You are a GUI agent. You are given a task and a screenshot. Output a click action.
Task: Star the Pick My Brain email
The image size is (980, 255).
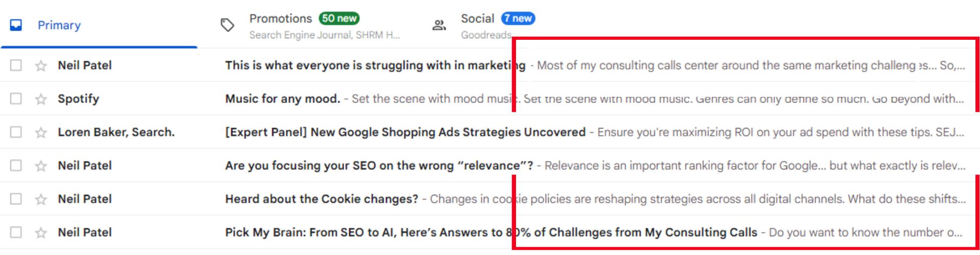tap(41, 233)
